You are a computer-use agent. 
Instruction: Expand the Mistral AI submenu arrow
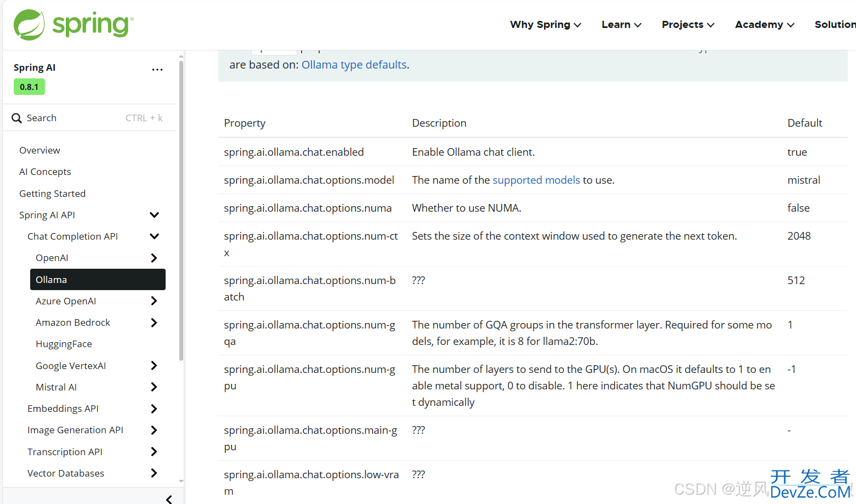click(x=154, y=387)
